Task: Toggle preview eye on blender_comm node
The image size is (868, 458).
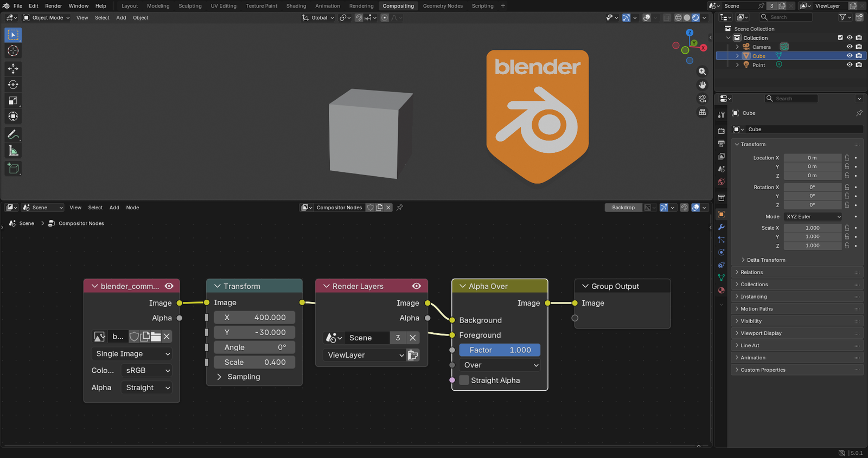Action: [x=169, y=286]
